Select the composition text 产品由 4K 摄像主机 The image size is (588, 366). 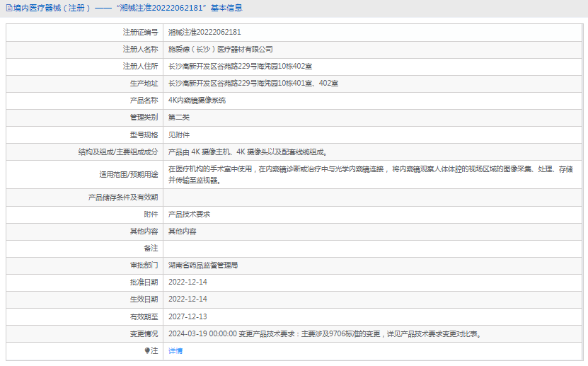tap(248, 152)
